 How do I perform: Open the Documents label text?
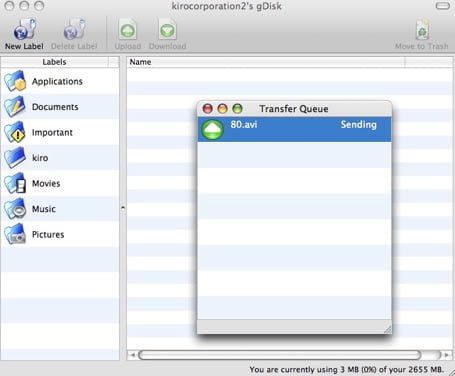55,107
